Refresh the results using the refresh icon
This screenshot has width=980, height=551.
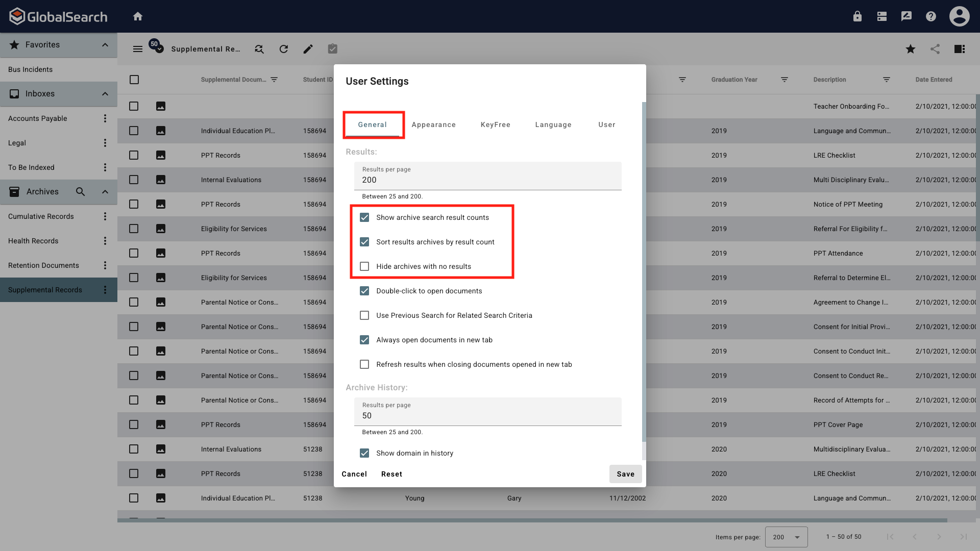click(283, 48)
